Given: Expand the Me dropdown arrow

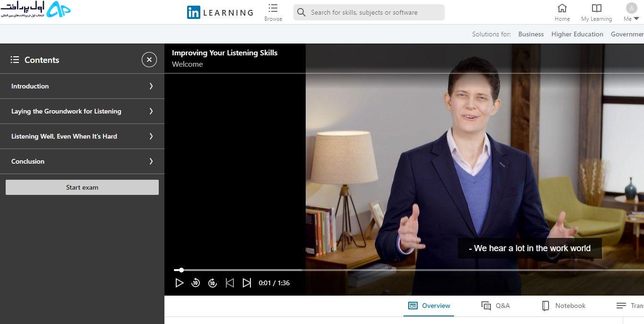Looking at the screenshot, I should pyautogui.click(x=636, y=19).
